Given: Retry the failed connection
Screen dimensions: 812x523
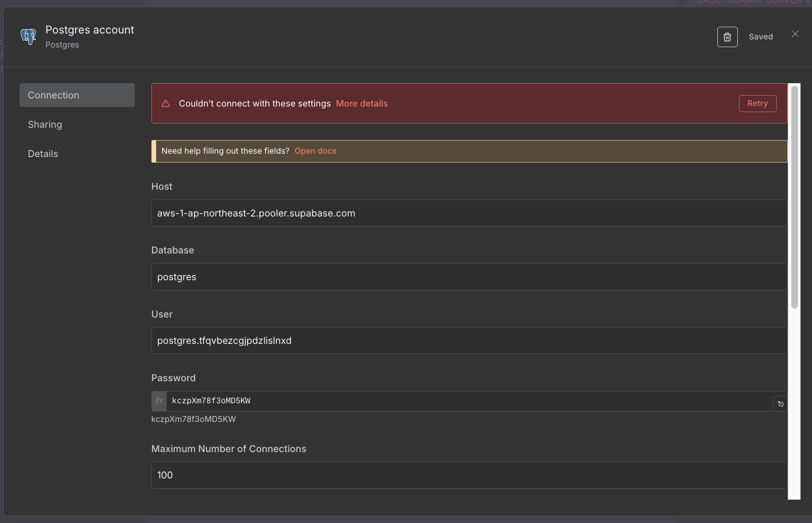Looking at the screenshot, I should click(758, 104).
